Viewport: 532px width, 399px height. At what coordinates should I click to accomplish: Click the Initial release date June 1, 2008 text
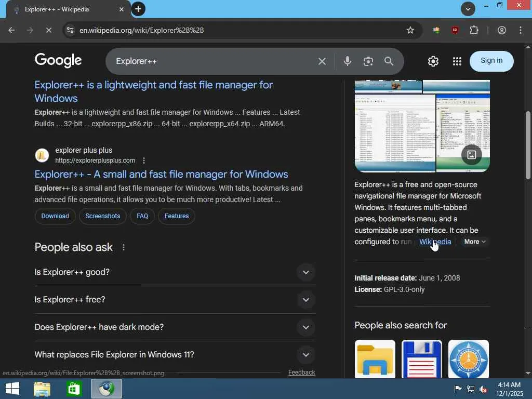407,278
